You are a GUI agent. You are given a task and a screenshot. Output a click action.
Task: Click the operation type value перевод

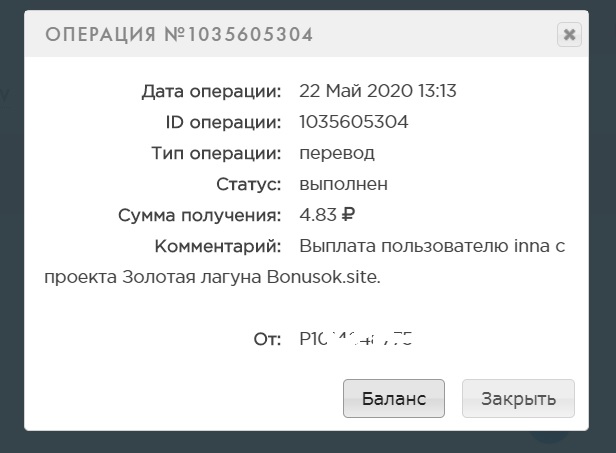pos(336,153)
